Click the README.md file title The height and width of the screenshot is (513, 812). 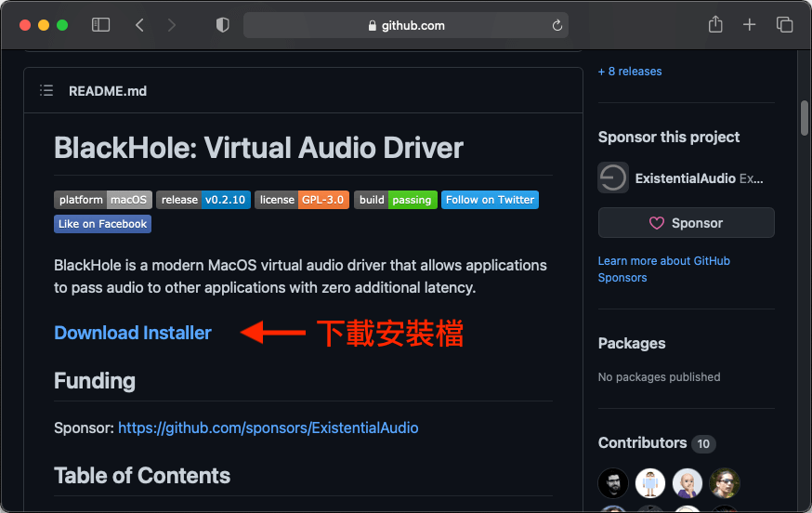click(x=108, y=91)
